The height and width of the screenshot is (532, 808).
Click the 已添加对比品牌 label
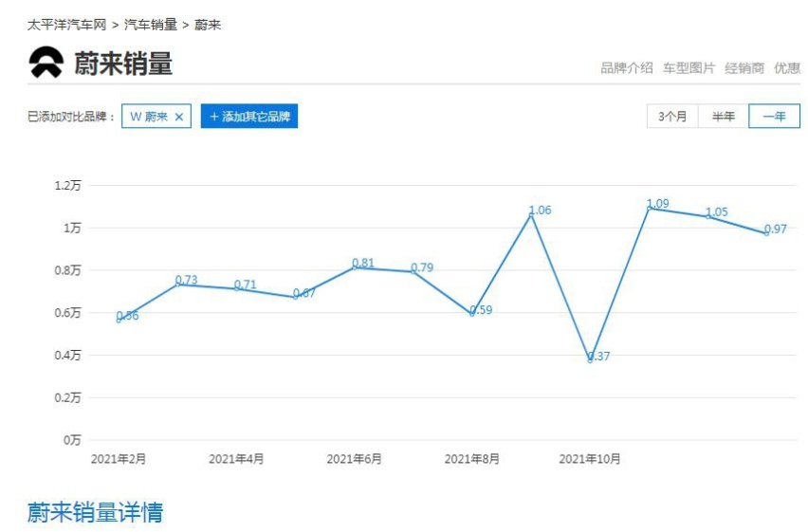click(x=70, y=117)
